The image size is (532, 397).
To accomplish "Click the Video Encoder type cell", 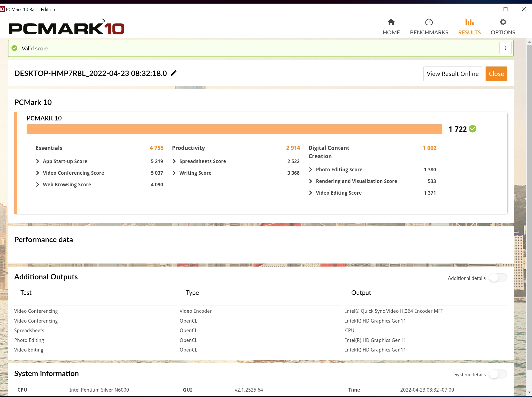I will coord(196,311).
